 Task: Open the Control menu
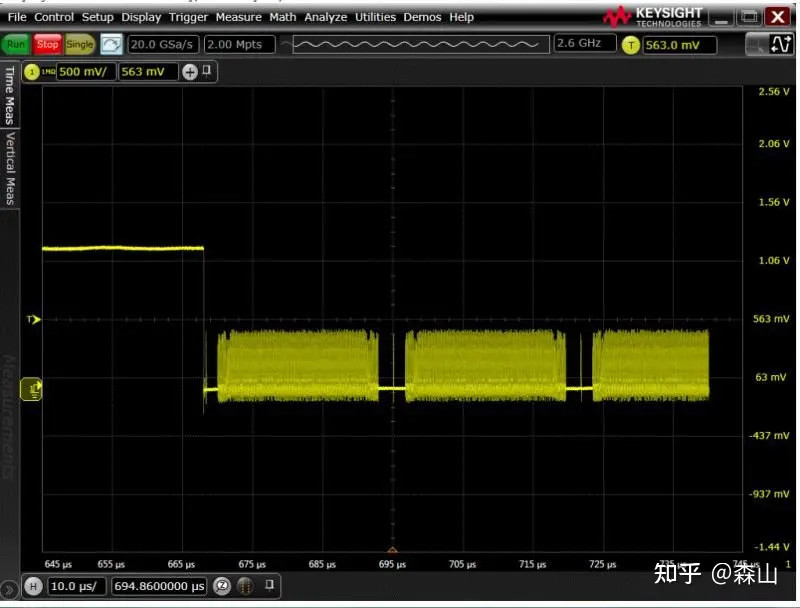(x=54, y=17)
